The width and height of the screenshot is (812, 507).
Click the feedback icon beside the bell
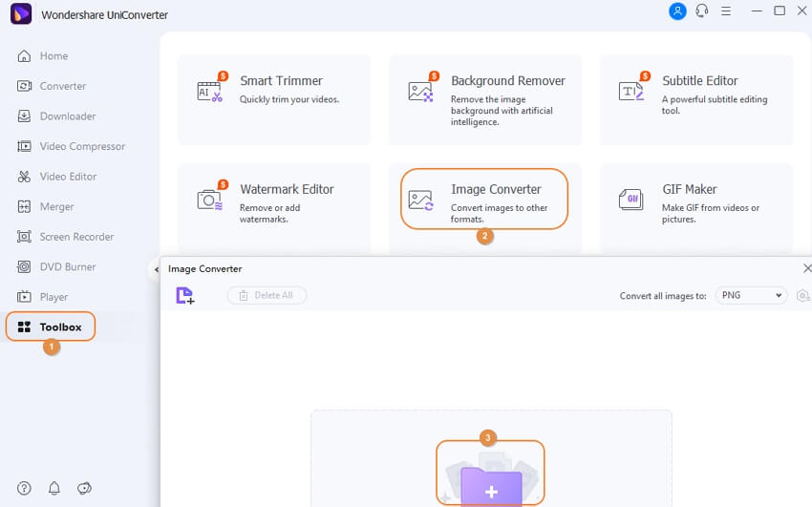click(84, 488)
